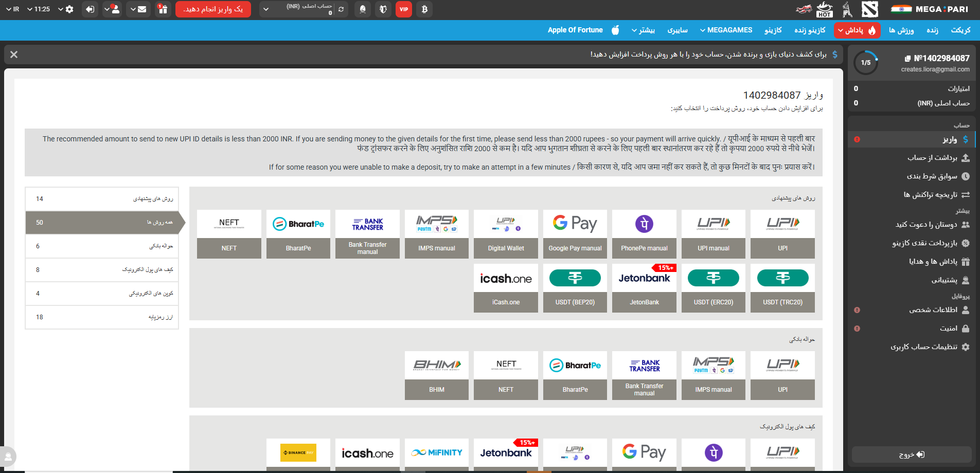Click the 1/5 profile progress circle
This screenshot has width=980, height=473.
pyautogui.click(x=866, y=63)
